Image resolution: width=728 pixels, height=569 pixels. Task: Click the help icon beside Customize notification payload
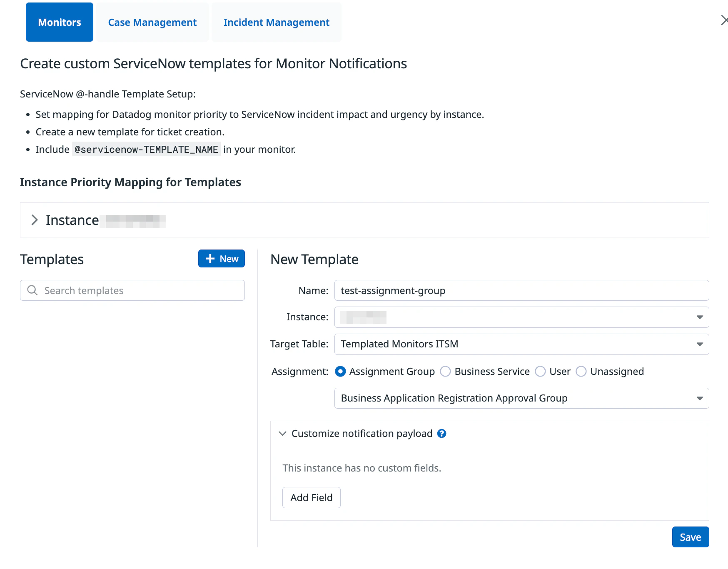coord(442,434)
